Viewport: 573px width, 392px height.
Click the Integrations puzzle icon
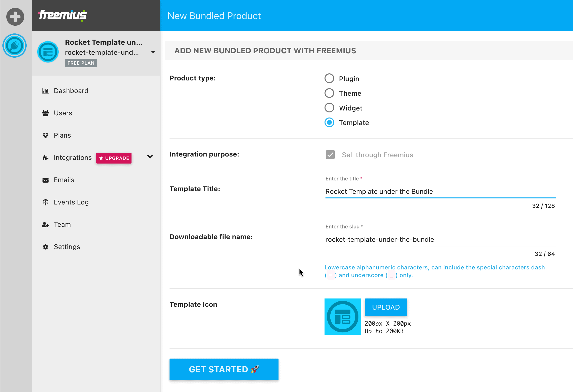45,157
